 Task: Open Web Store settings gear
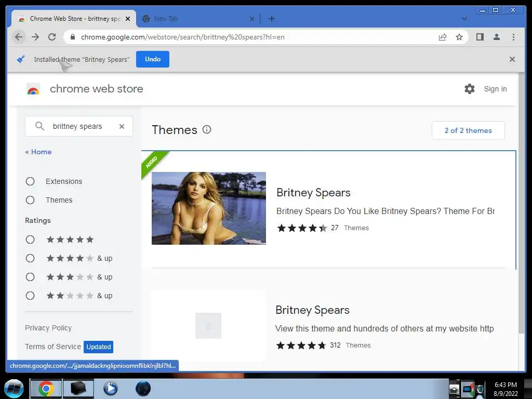470,89
